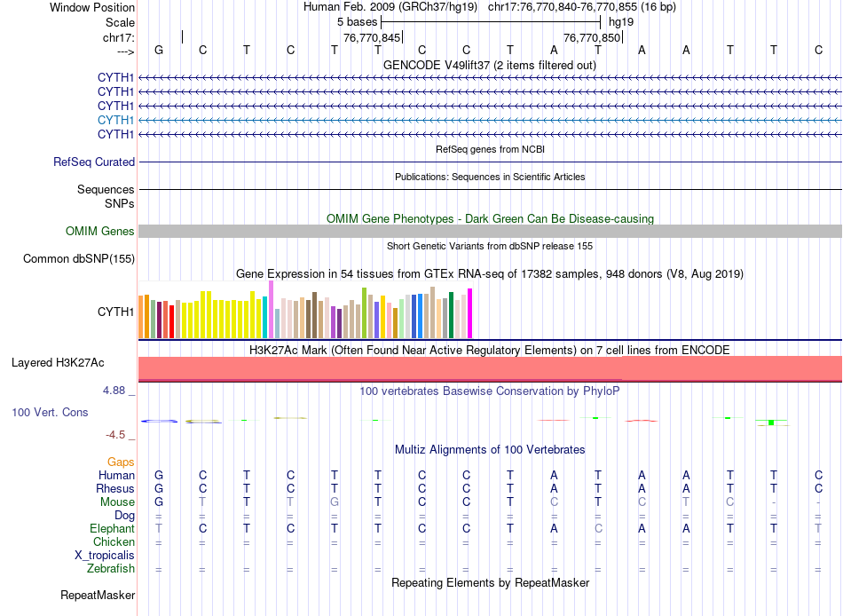Screen dimensions: 843x616
Task: Click the gray OMIM Genes bar
Action: (491, 232)
